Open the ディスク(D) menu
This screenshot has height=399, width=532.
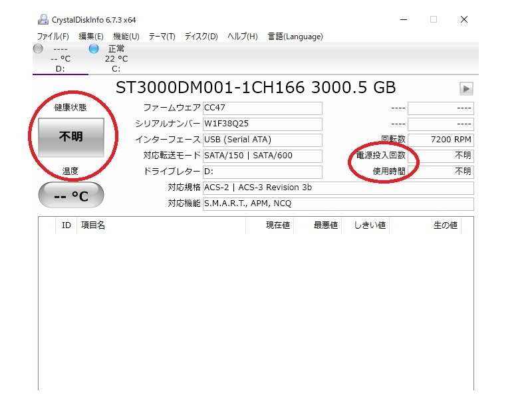click(201, 37)
